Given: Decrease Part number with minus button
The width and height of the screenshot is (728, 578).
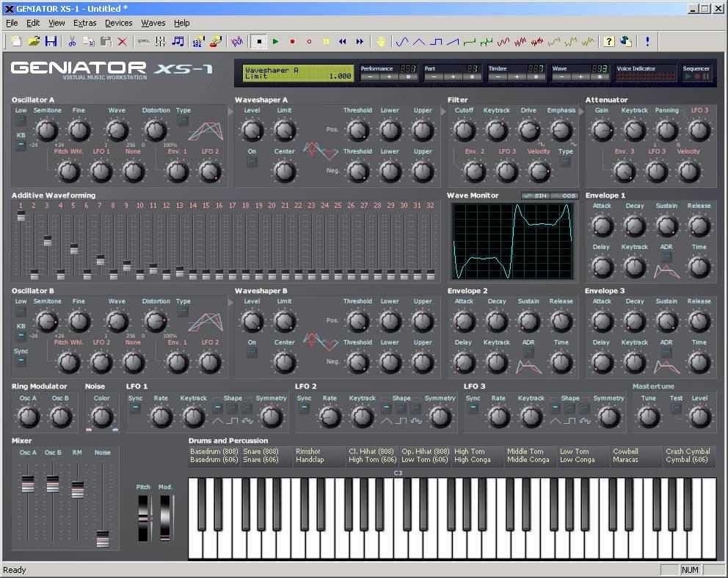Looking at the screenshot, I should 434,77.
